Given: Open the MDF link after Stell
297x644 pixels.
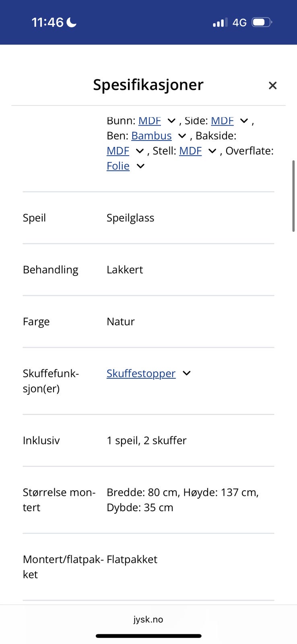Looking at the screenshot, I should click(x=190, y=151).
